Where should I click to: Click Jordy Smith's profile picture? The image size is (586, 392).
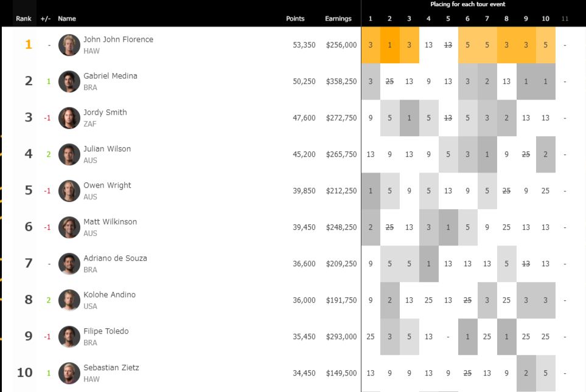point(69,118)
